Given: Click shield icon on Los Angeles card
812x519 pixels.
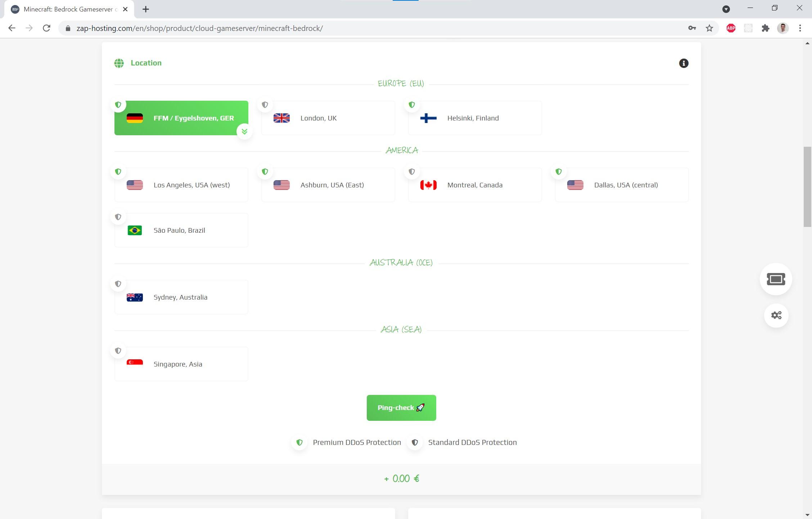Looking at the screenshot, I should click(118, 172).
